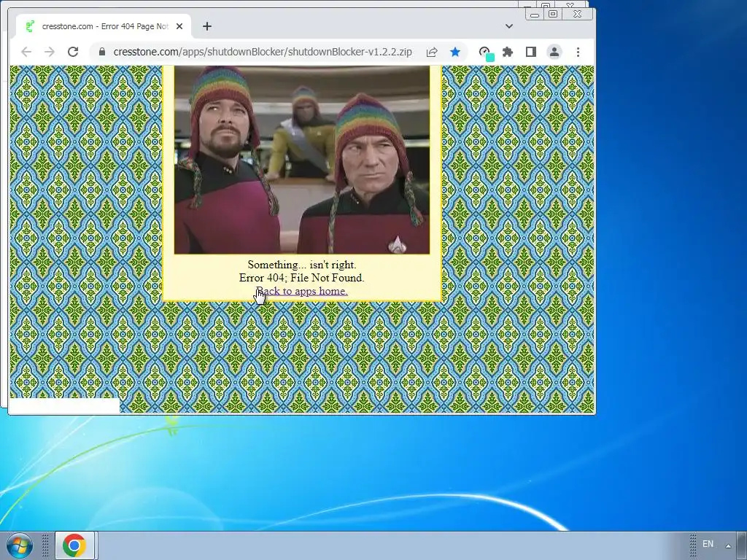Expand the tab search chevron

(x=508, y=26)
